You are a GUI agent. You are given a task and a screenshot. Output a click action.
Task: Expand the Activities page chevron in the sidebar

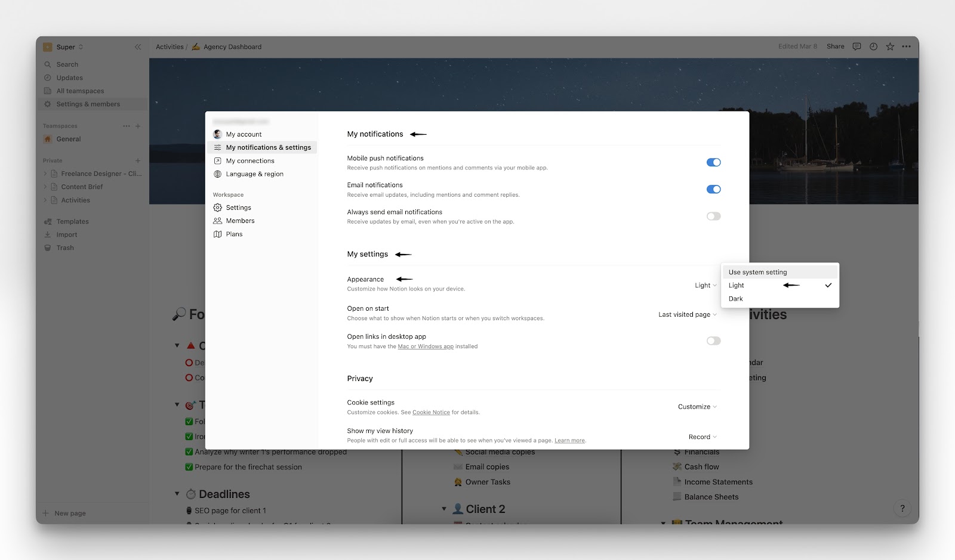[45, 200]
